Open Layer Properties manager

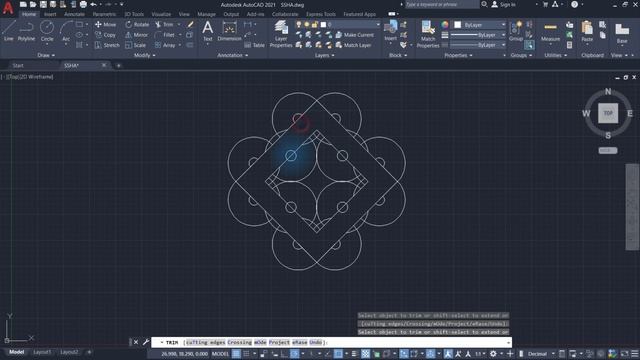tap(281, 34)
